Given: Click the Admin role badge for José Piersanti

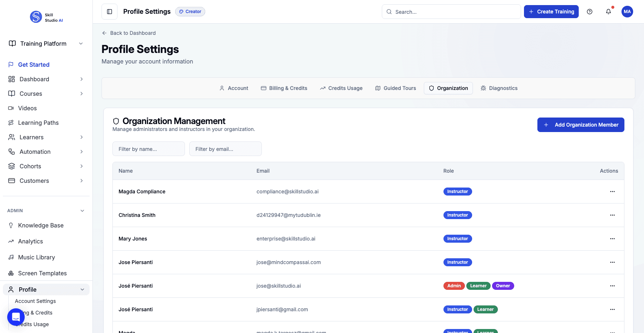Looking at the screenshot, I should point(454,286).
